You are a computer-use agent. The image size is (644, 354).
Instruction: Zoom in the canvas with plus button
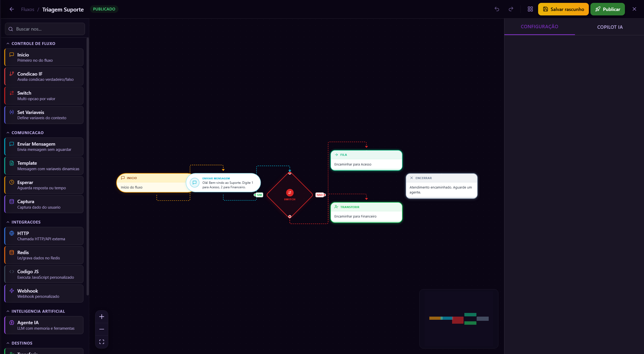click(x=102, y=317)
